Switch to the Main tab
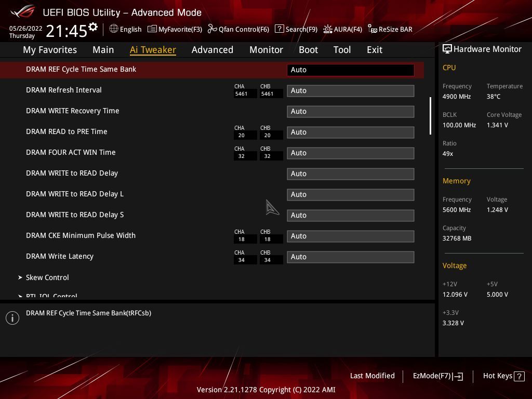This screenshot has height=399, width=532. 103,50
